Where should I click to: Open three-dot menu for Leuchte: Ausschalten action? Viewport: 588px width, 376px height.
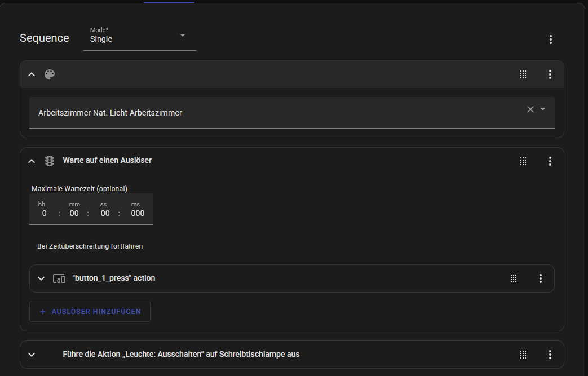(x=550, y=355)
